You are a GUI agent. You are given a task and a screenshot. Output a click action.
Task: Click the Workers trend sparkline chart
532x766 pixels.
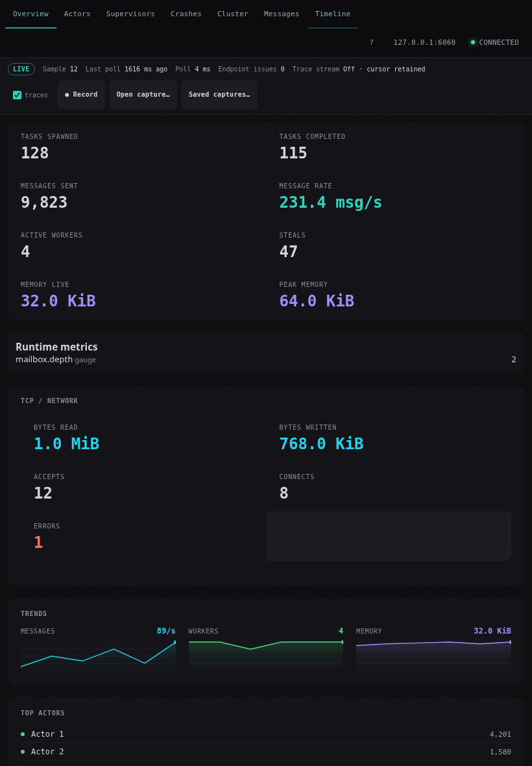266,656
